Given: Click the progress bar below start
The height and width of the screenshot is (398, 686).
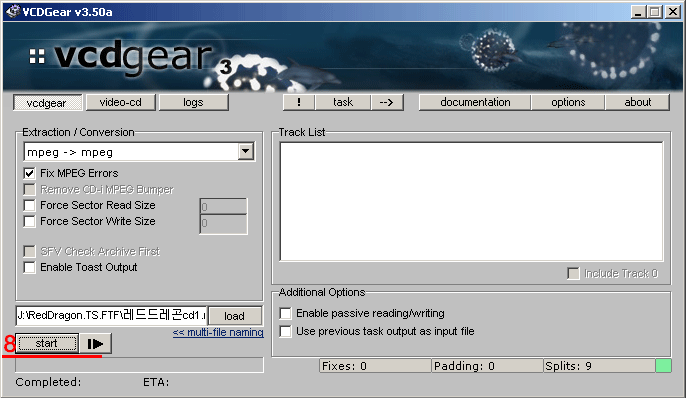Looking at the screenshot, I should tap(140, 365).
